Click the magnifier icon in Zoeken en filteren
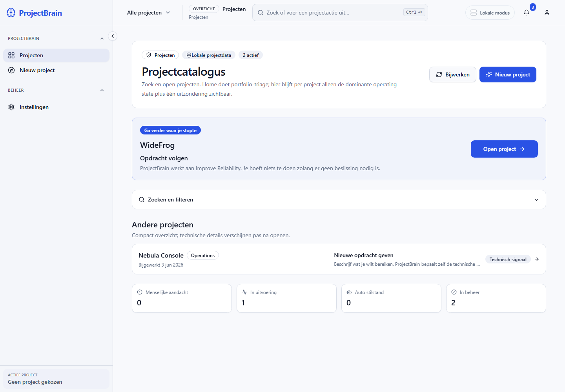565x392 pixels. click(142, 200)
